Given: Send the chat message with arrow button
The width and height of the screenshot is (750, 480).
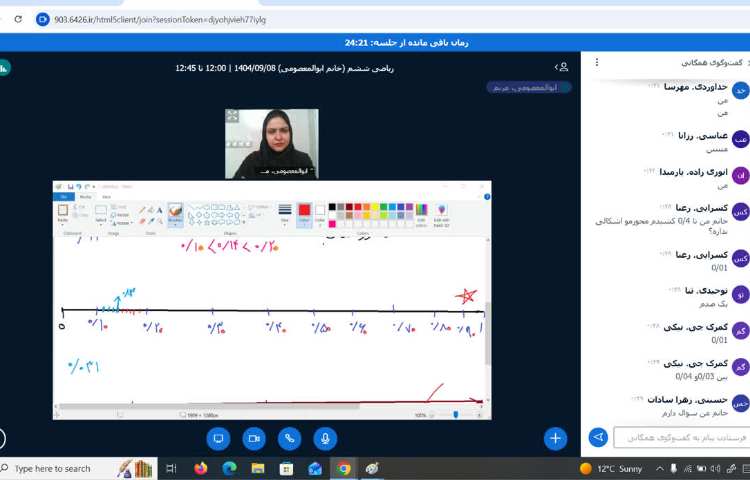Looking at the screenshot, I should tap(598, 437).
